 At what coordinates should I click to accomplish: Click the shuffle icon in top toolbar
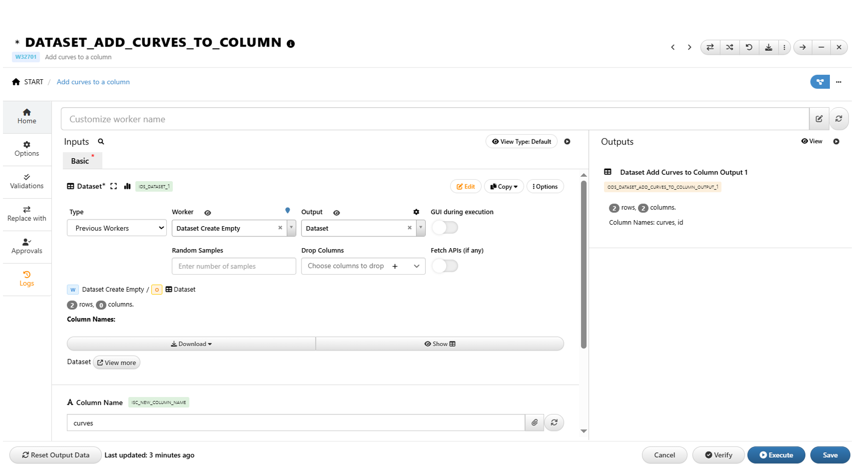tap(730, 47)
